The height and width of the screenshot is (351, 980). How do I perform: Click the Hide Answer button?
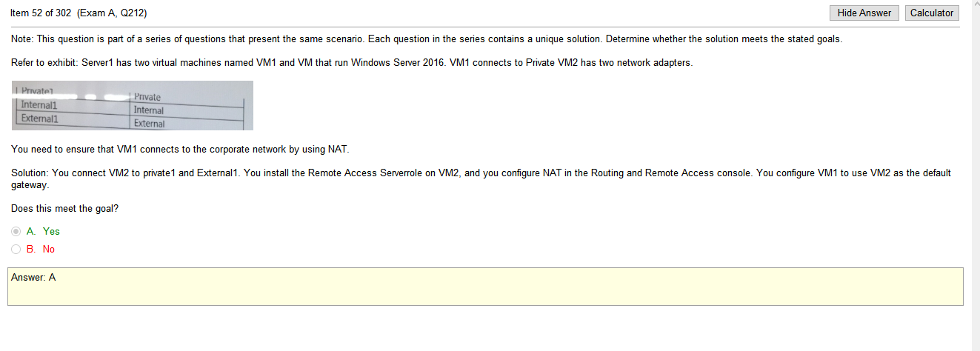tap(864, 13)
